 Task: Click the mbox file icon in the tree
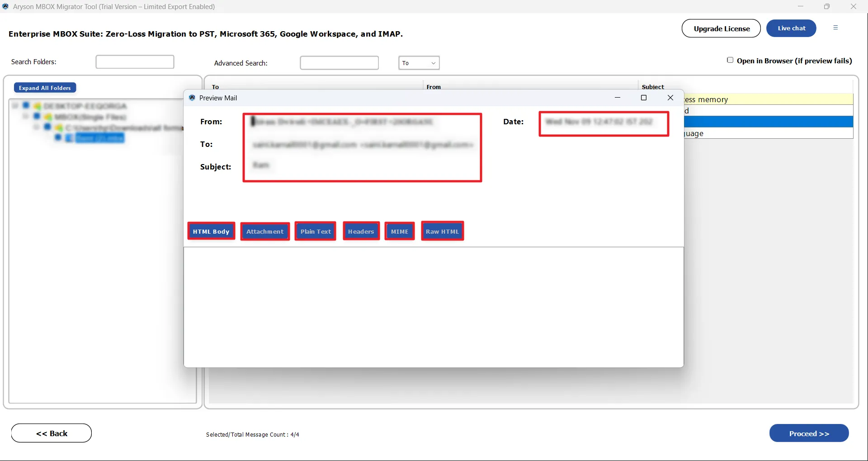(69, 138)
